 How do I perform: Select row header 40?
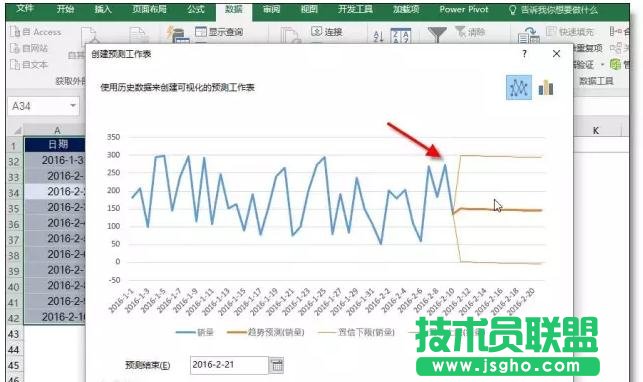coord(14,286)
